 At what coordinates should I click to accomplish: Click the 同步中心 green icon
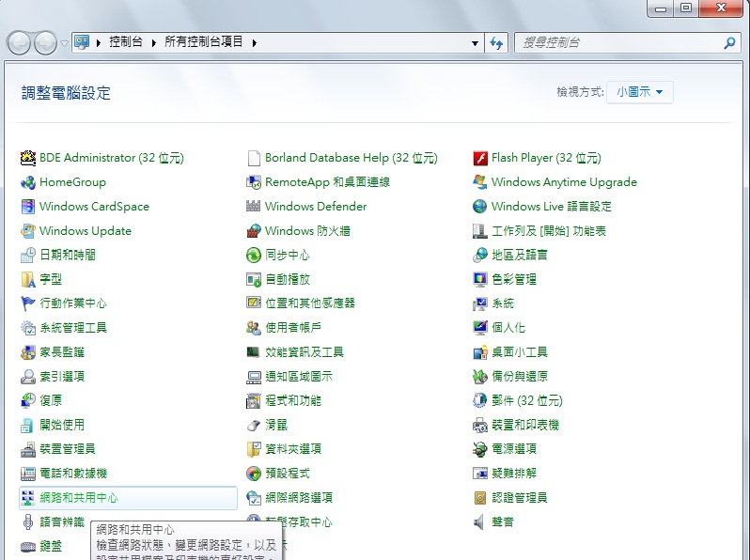click(x=254, y=255)
